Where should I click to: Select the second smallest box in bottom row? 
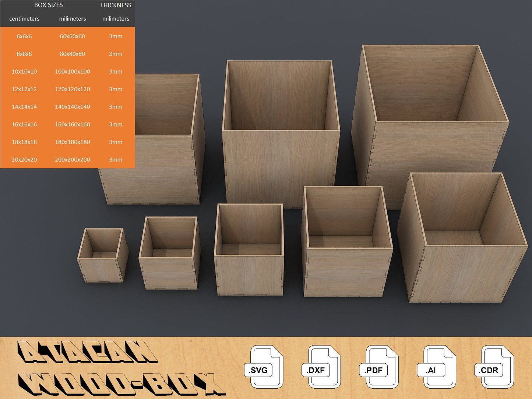169,253
